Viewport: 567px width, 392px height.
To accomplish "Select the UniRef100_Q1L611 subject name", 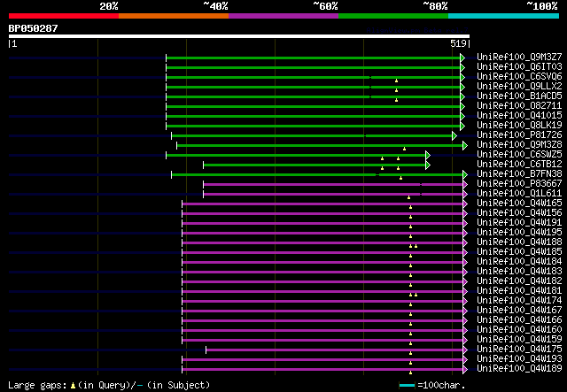I will [x=519, y=194].
